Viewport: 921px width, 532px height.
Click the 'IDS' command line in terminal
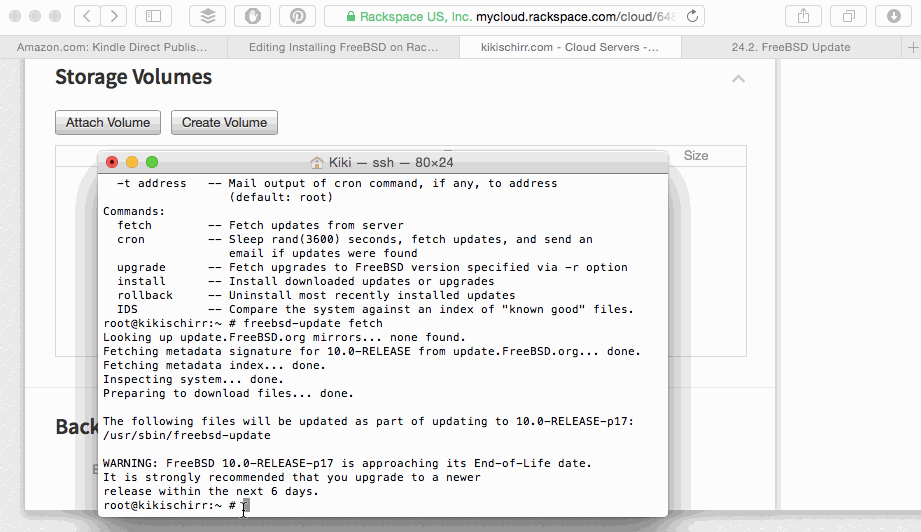coord(375,309)
